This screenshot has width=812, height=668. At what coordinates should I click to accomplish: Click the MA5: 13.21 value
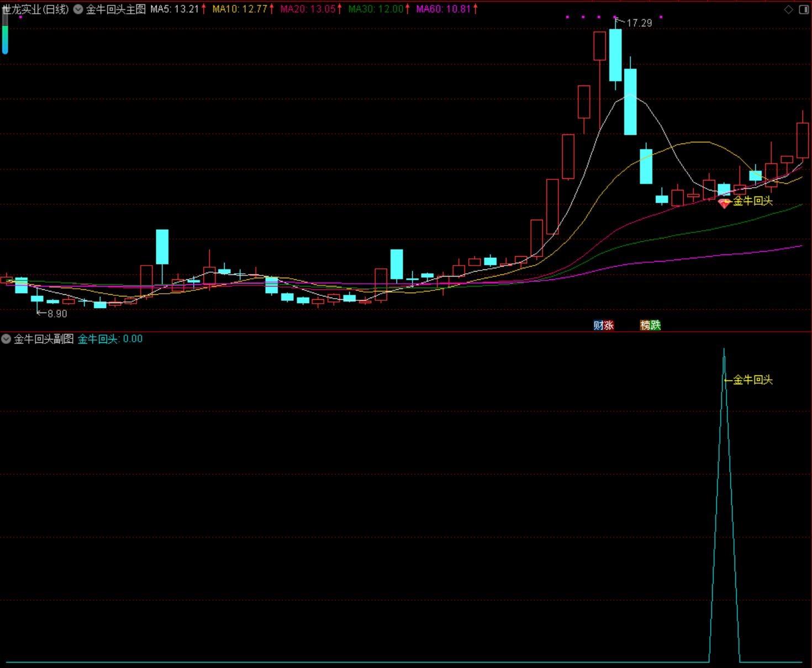pos(175,9)
